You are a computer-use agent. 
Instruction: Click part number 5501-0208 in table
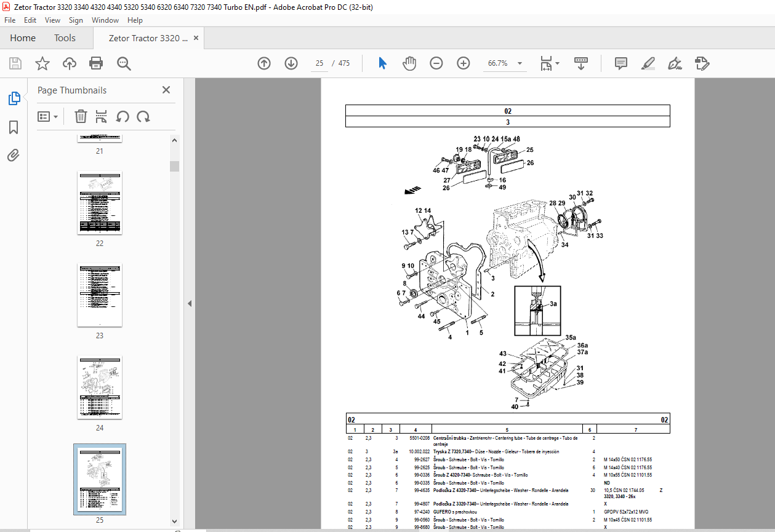[x=420, y=438]
